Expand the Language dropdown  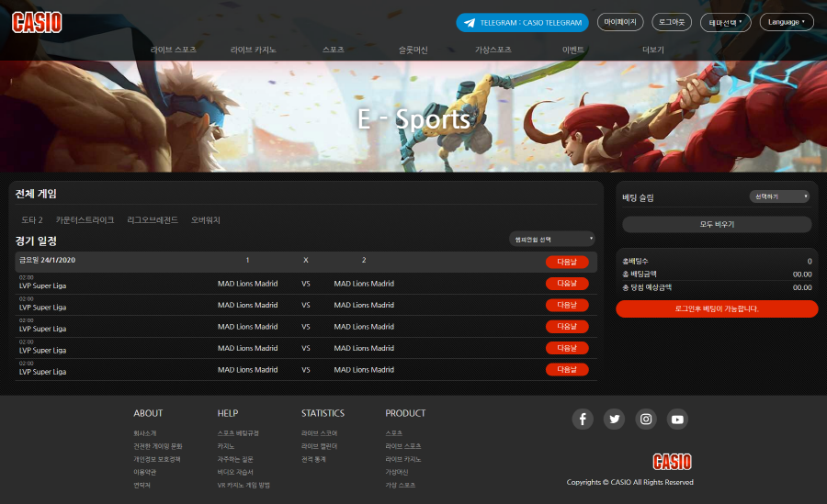click(x=786, y=22)
